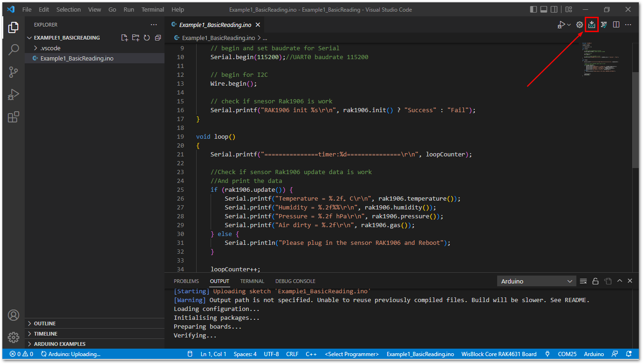Click the errors and warnings count

pyautogui.click(x=21, y=354)
